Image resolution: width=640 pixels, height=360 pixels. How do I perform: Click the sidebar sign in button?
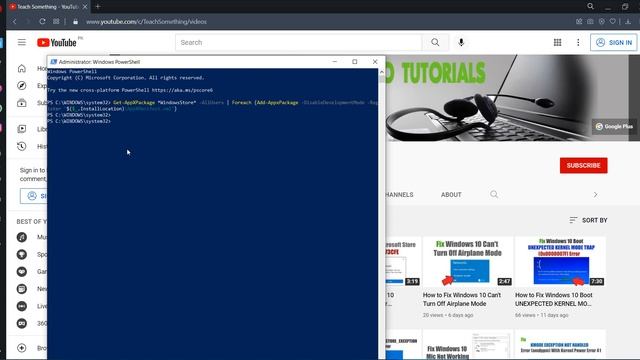click(33, 196)
